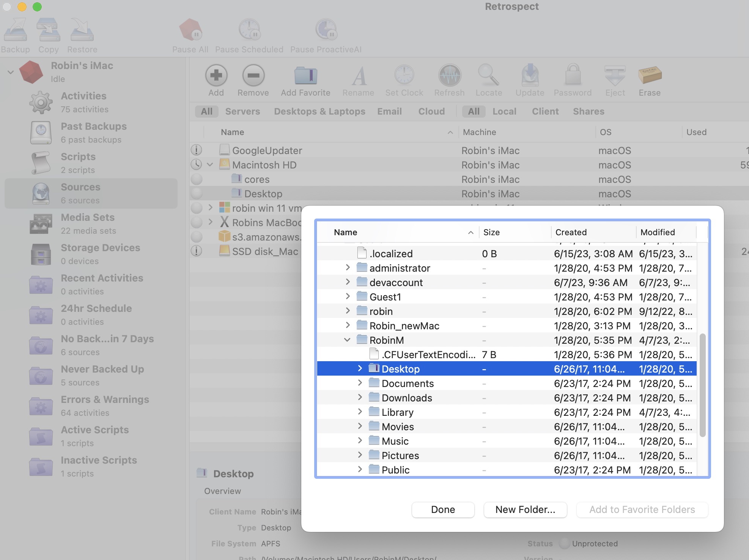Click the Backup toolbar icon
Image resolution: width=749 pixels, height=560 pixels.
(15, 30)
